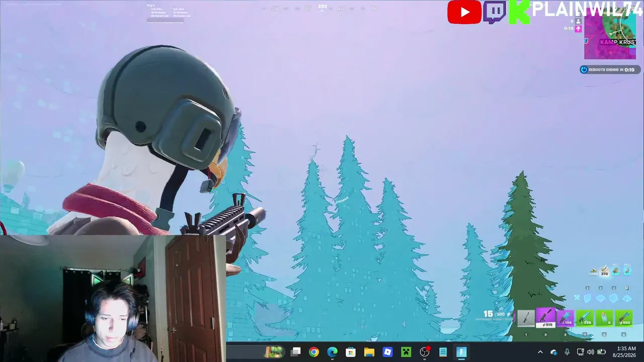Open Notepad from the taskbar

(443, 352)
